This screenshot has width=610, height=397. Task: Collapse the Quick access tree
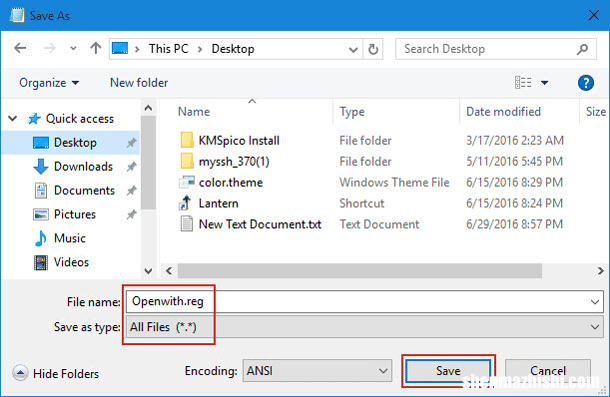13,118
